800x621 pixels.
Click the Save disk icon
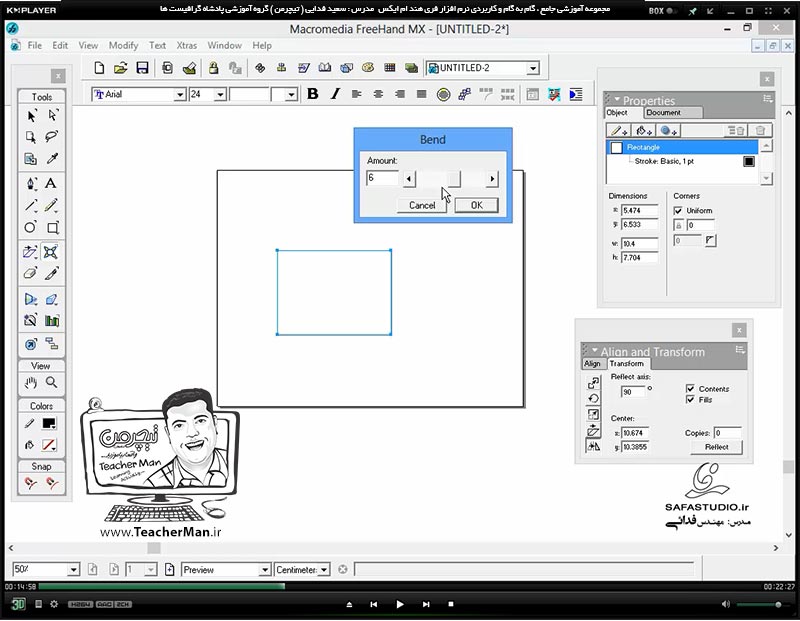pos(142,68)
